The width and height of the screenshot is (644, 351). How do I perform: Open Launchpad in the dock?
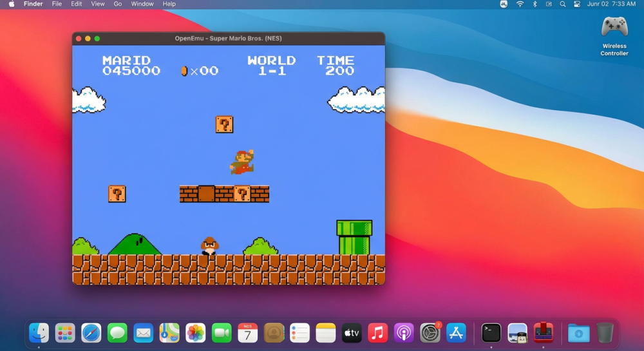65,332
